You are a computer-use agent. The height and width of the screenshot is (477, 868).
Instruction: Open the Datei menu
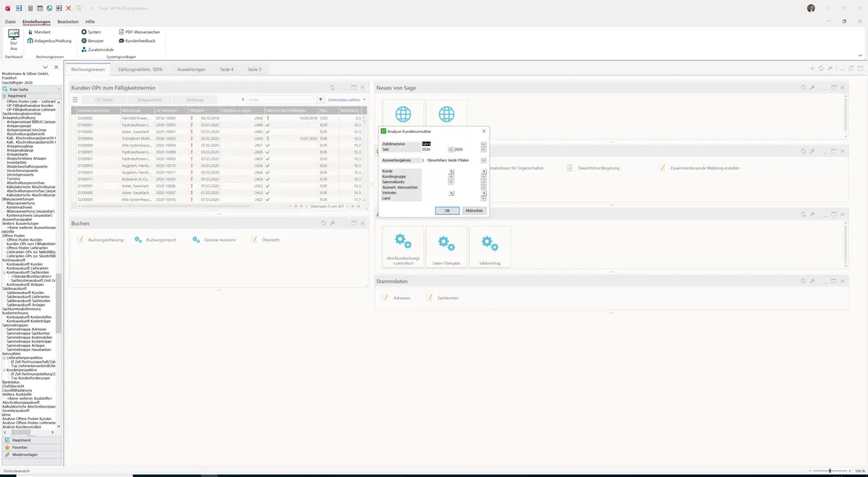[x=10, y=22]
